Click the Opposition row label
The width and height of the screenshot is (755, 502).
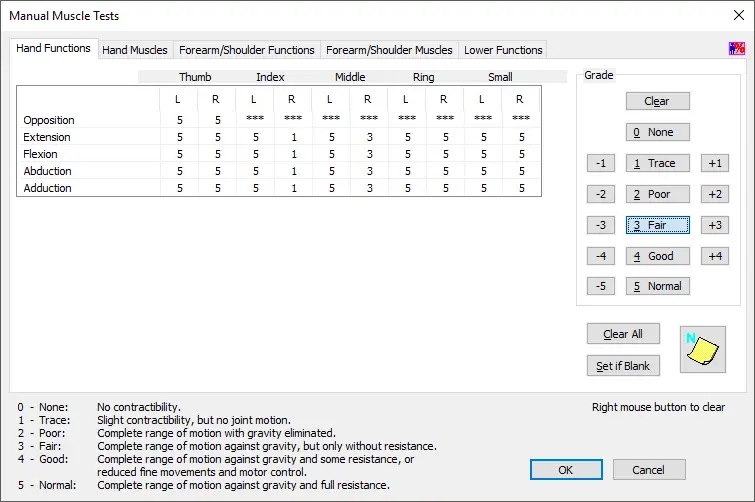click(49, 120)
